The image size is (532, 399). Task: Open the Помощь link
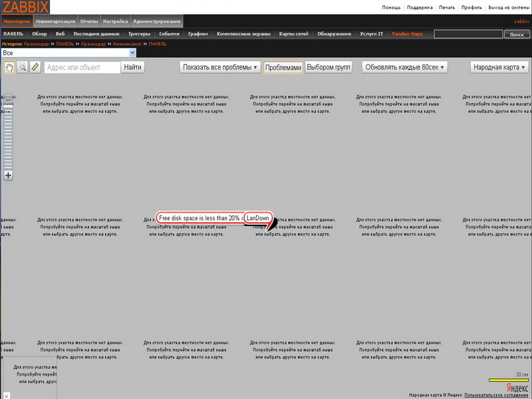coord(391,7)
